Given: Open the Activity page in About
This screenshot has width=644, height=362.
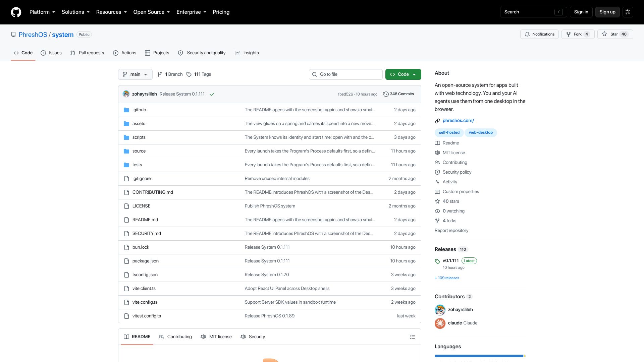Looking at the screenshot, I should (x=450, y=182).
